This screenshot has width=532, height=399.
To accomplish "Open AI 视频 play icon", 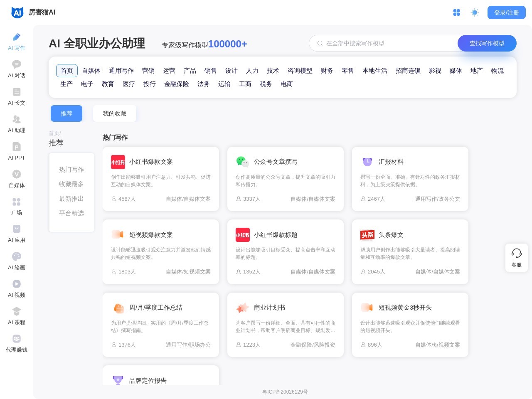I will (x=17, y=284).
